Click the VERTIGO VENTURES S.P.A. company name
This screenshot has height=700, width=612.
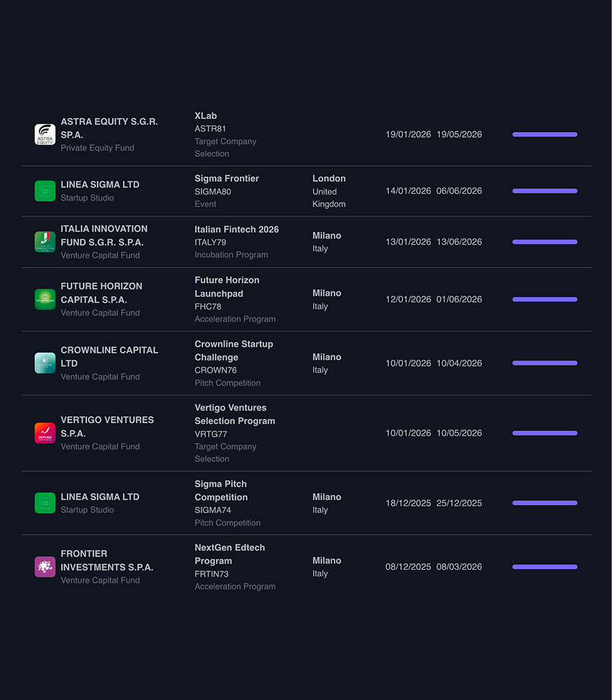(x=107, y=426)
